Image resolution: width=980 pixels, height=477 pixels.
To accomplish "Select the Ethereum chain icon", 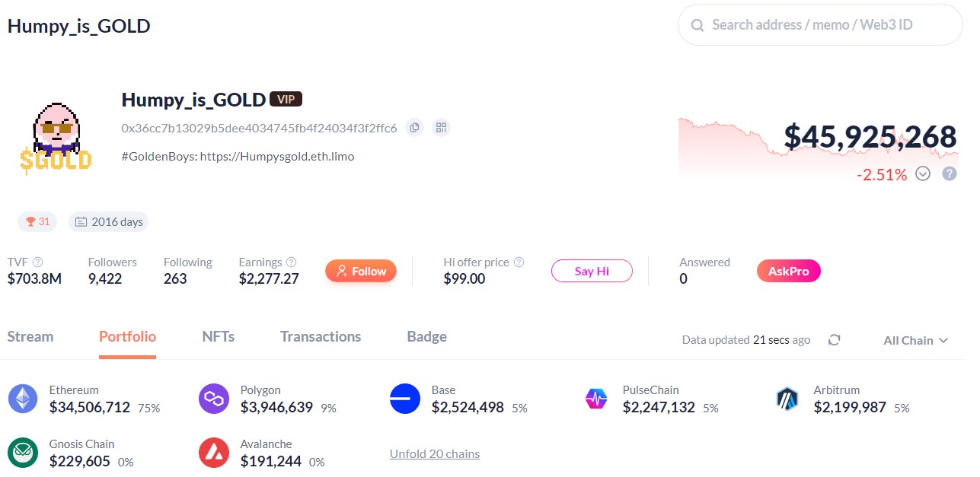I will 23,398.
